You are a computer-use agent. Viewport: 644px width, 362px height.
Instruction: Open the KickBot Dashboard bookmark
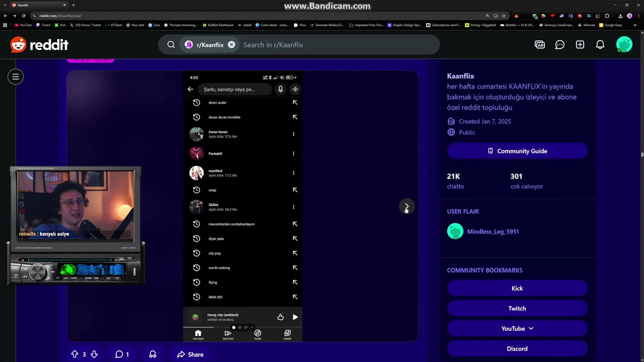(x=218, y=25)
